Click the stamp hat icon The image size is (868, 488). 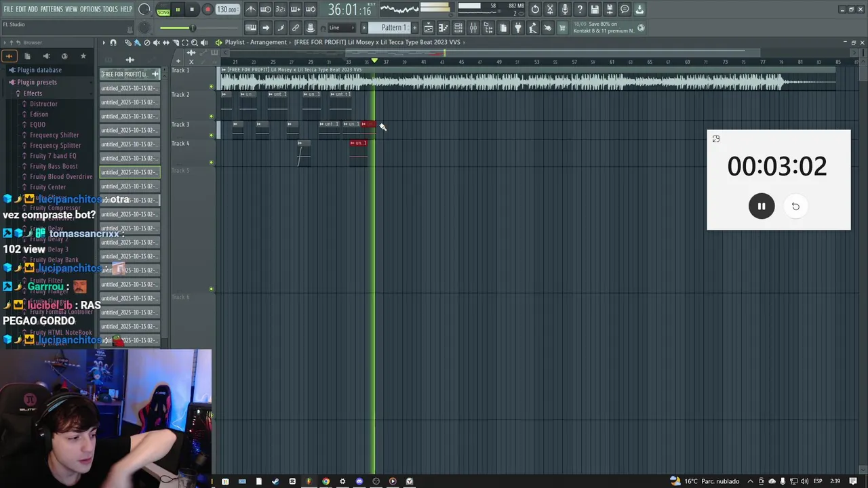[x=311, y=28]
